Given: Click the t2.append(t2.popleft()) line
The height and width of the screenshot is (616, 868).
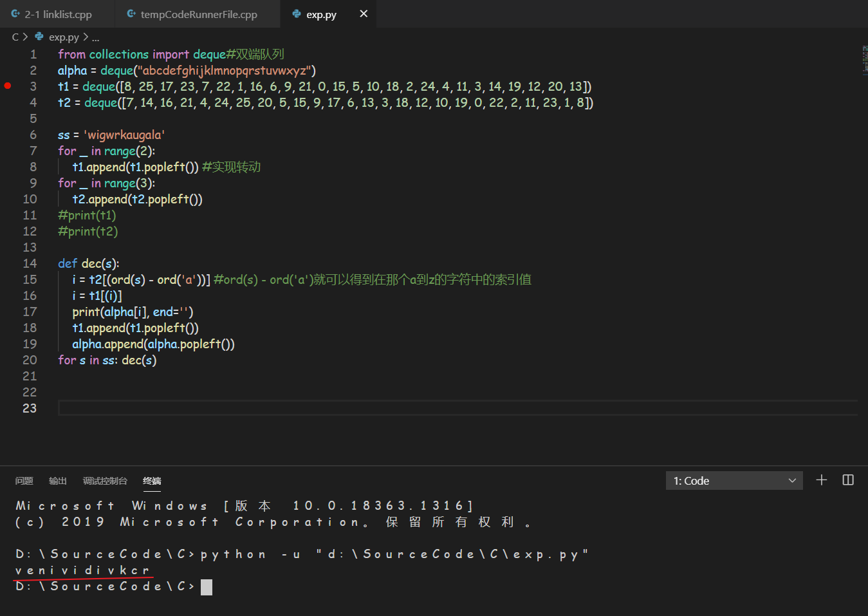Looking at the screenshot, I should click(137, 199).
